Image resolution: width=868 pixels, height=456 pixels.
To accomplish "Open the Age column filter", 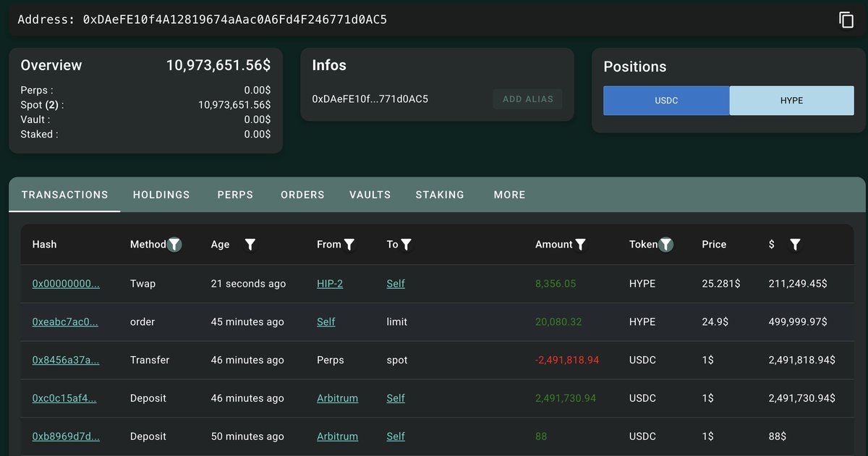I will [250, 245].
